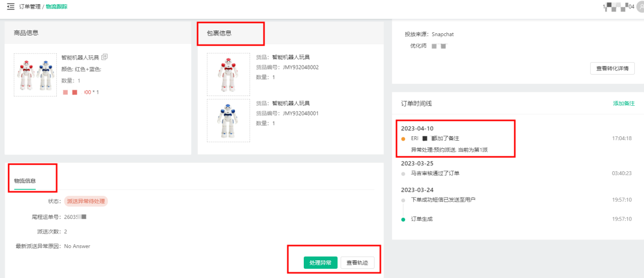Select the 订单管理 breadcrumb
This screenshot has height=278, width=644.
pyautogui.click(x=30, y=6)
